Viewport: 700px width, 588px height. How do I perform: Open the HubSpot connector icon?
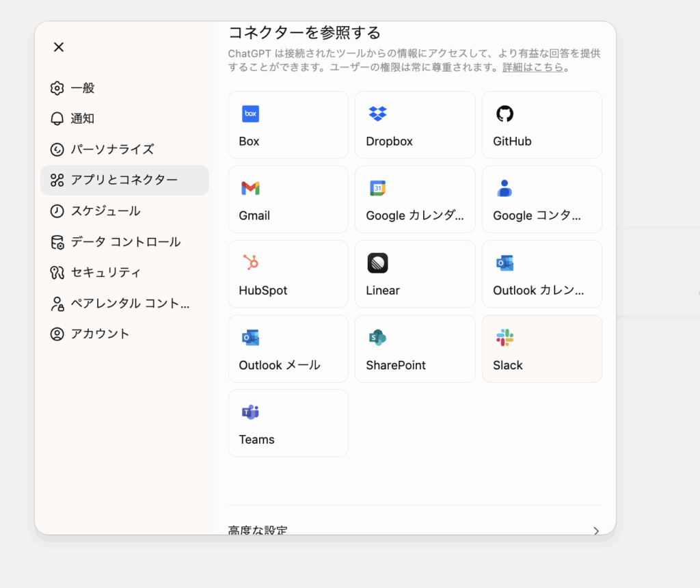click(x=250, y=263)
